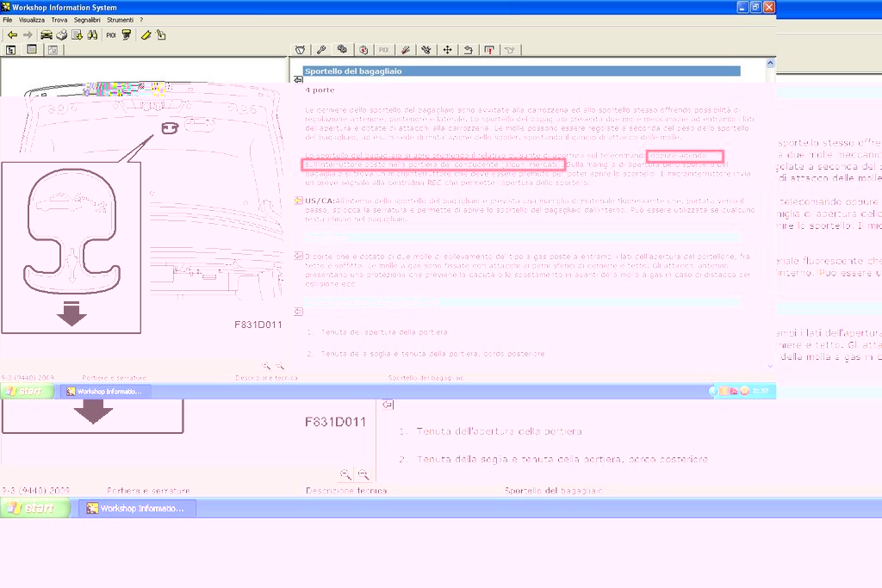This screenshot has height=588, width=882.
Task: Go forward with the grey right arrow
Action: pos(28,34)
